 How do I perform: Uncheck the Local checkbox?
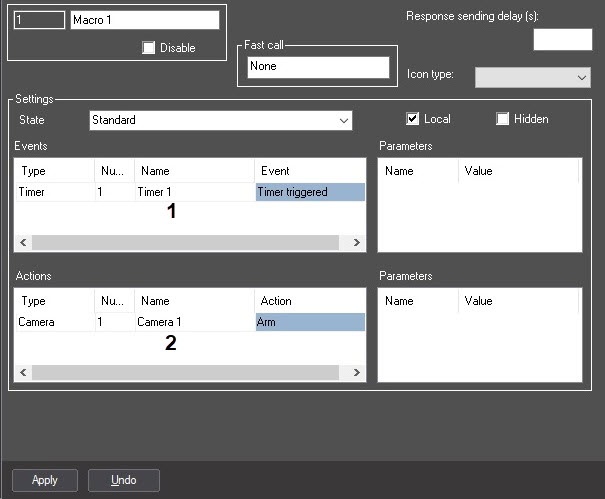412,119
